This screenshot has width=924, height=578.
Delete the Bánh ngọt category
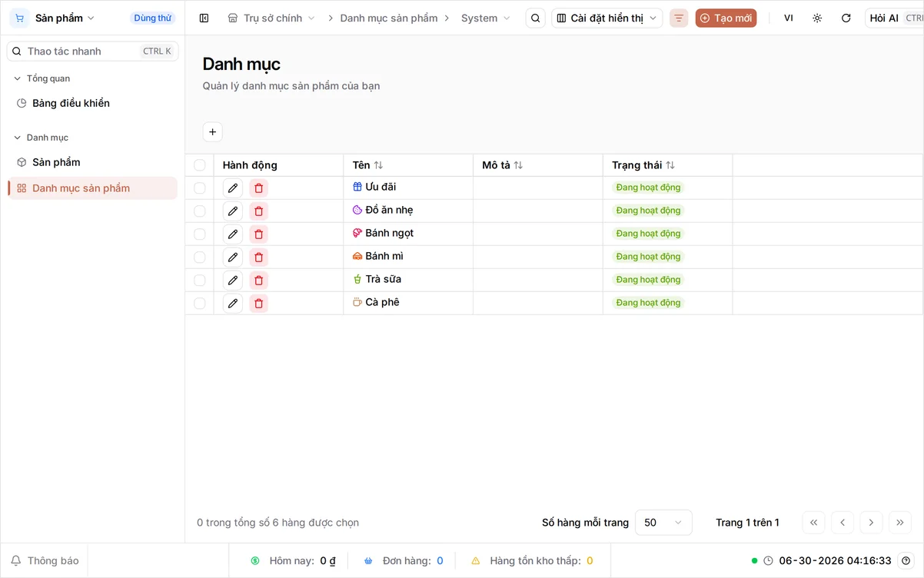click(258, 234)
